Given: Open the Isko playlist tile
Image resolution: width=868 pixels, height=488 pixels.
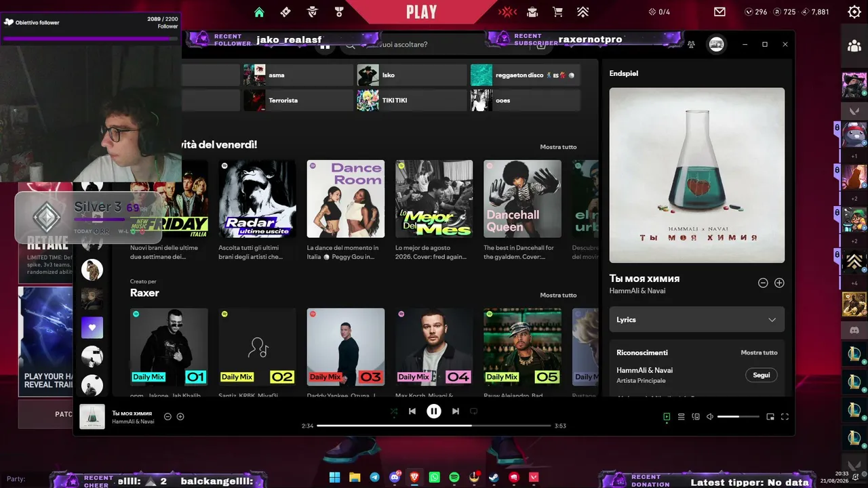Looking at the screenshot, I should coord(412,75).
